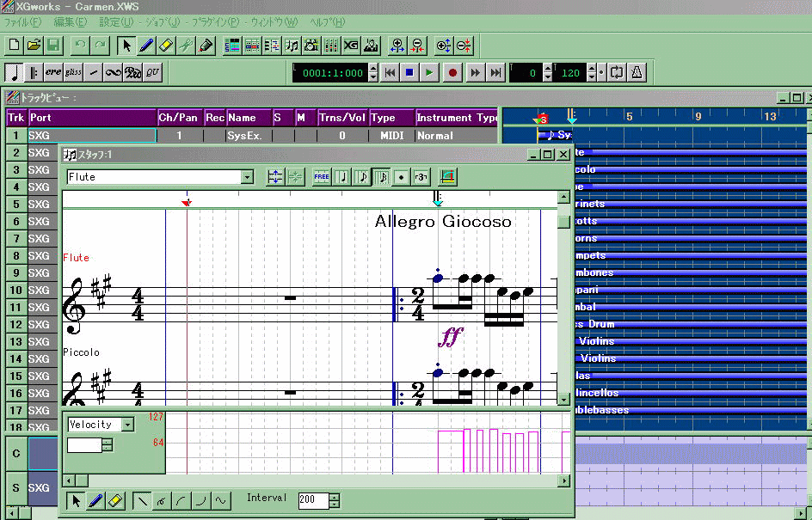Select the straight line draw shape
Image resolution: width=812 pixels, height=520 pixels.
pos(141,500)
